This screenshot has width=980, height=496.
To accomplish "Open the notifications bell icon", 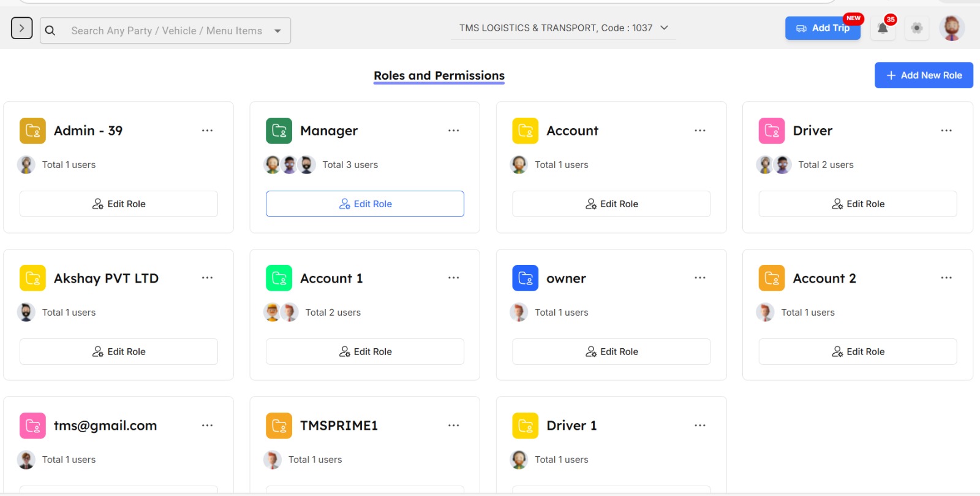I will 883,28.
